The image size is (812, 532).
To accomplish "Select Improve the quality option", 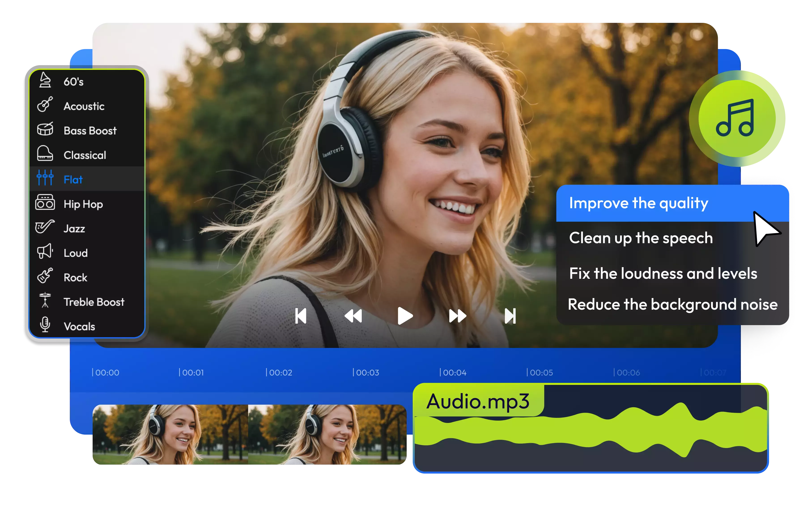I will pos(638,204).
